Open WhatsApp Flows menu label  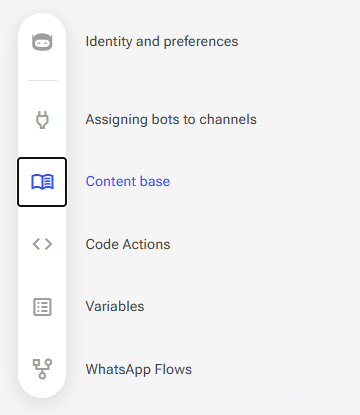[139, 369]
